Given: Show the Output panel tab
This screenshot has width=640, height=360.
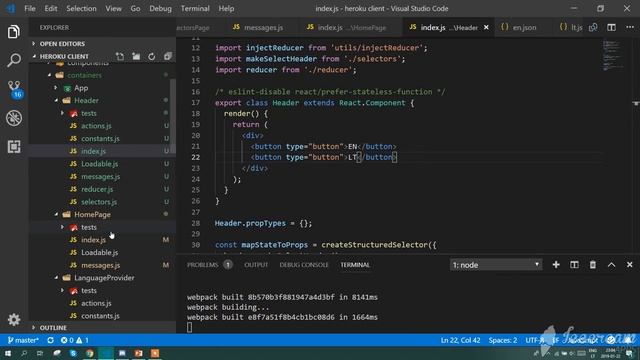Looking at the screenshot, I should coord(256,265).
